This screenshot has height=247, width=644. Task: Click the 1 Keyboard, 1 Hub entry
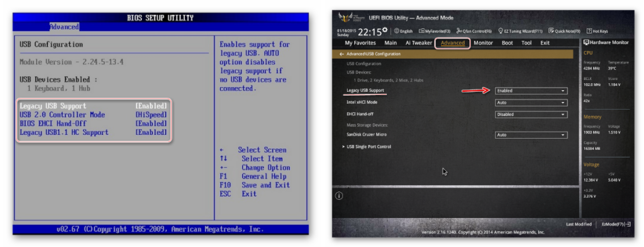coord(58,88)
